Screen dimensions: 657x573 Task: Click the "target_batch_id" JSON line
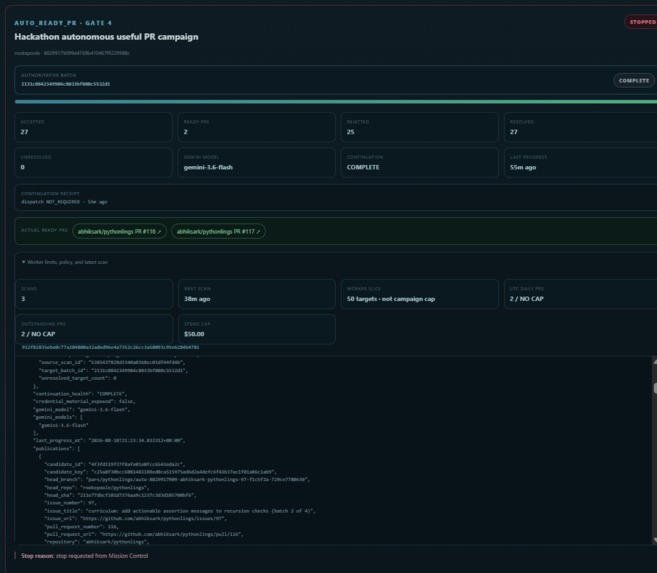(x=114, y=370)
